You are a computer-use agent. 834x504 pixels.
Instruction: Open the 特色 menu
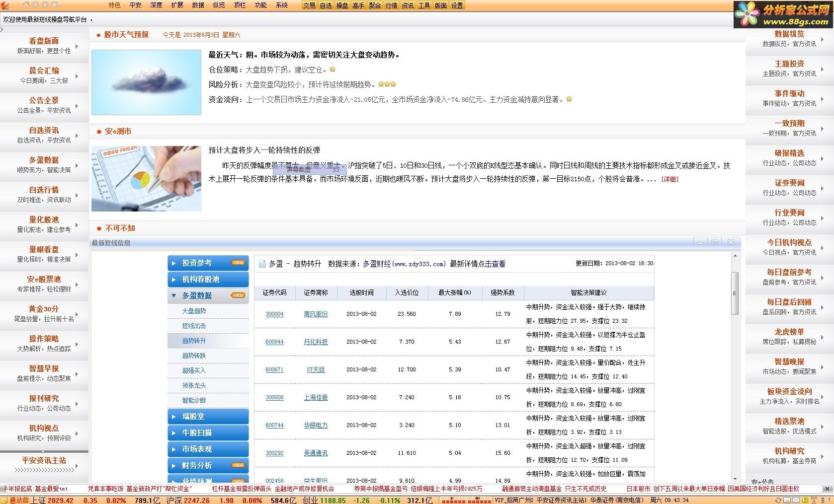coord(114,5)
